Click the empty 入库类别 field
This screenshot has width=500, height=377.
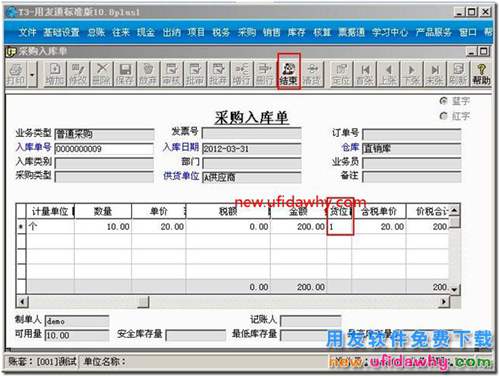pyautogui.click(x=104, y=163)
